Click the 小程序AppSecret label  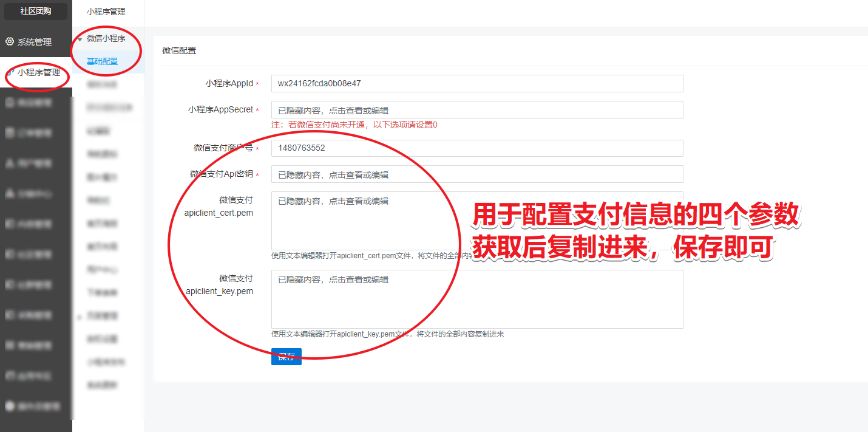220,110
